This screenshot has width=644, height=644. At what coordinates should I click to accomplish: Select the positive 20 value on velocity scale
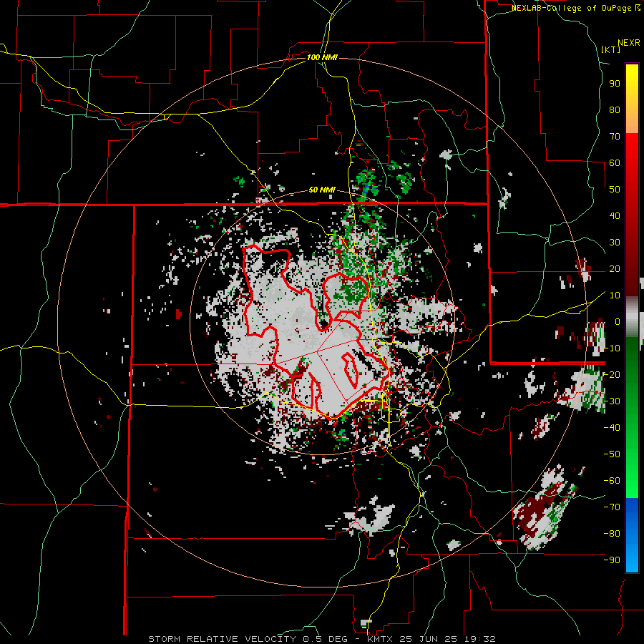[615, 268]
